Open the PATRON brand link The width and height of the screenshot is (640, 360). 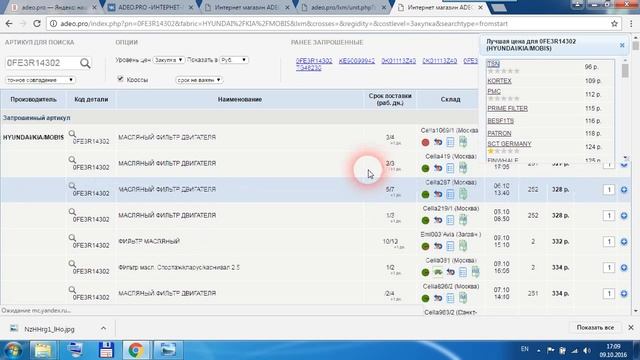pos(499,133)
